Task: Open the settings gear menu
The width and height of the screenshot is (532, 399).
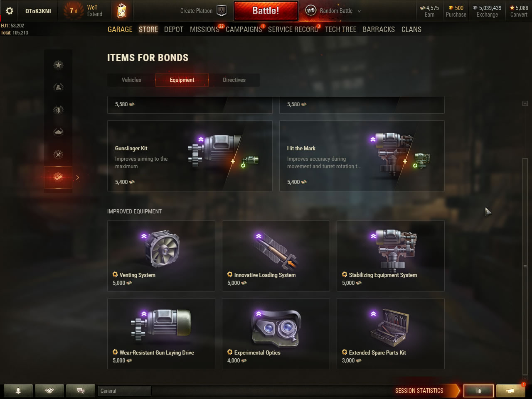Action: 9,11
